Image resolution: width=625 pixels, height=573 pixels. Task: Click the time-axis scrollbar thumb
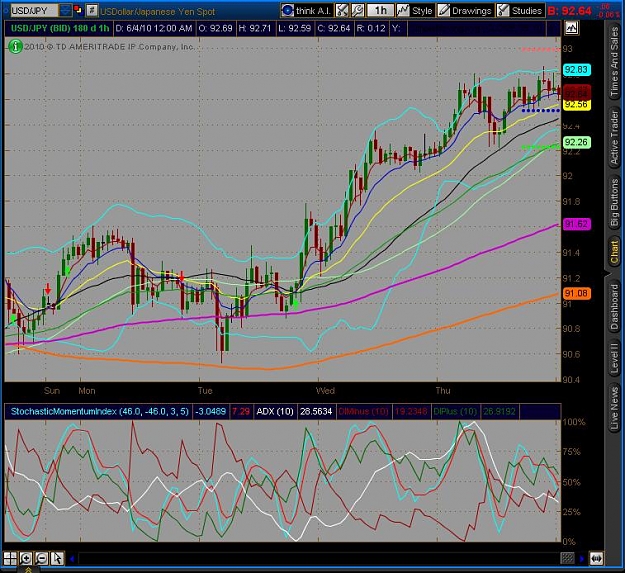pyautogui.click(x=568, y=559)
